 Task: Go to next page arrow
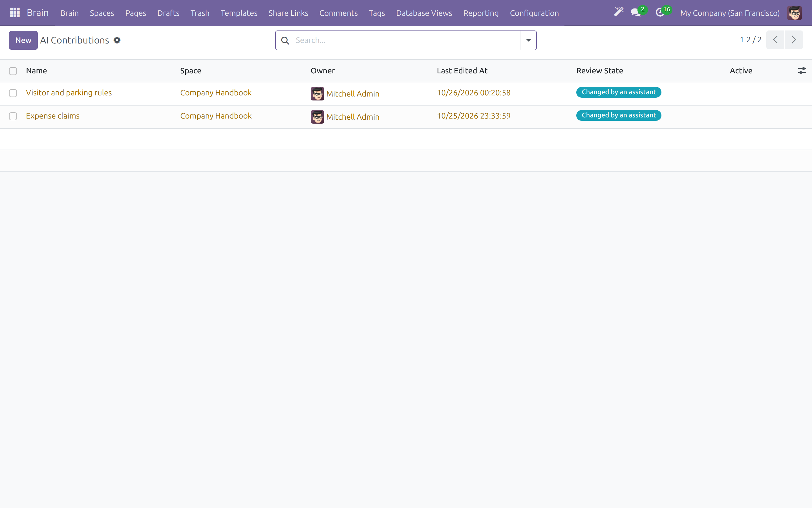pos(794,40)
